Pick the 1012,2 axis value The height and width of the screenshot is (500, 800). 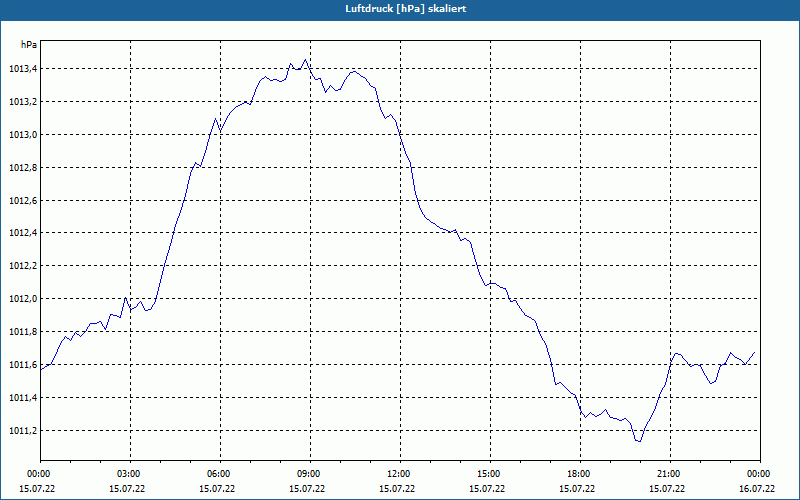point(23,266)
